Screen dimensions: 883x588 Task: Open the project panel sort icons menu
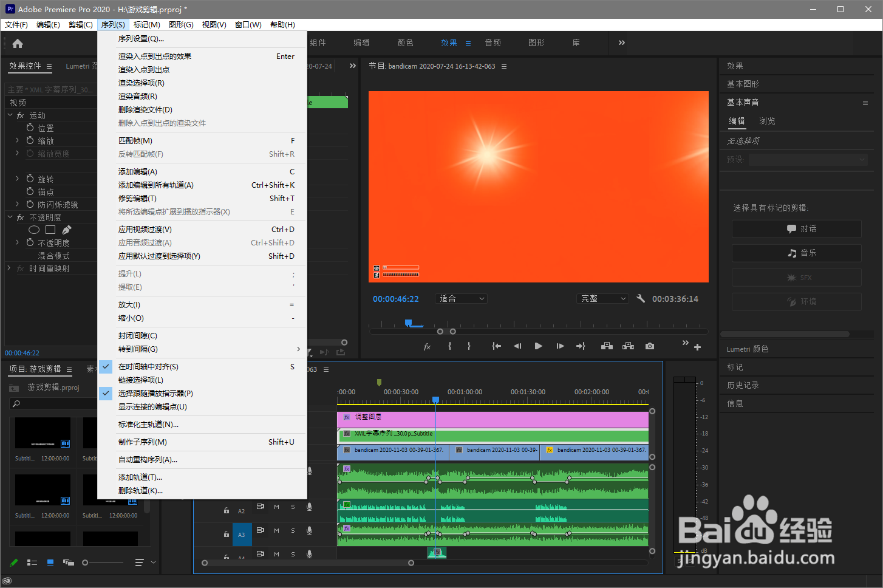pos(140,562)
